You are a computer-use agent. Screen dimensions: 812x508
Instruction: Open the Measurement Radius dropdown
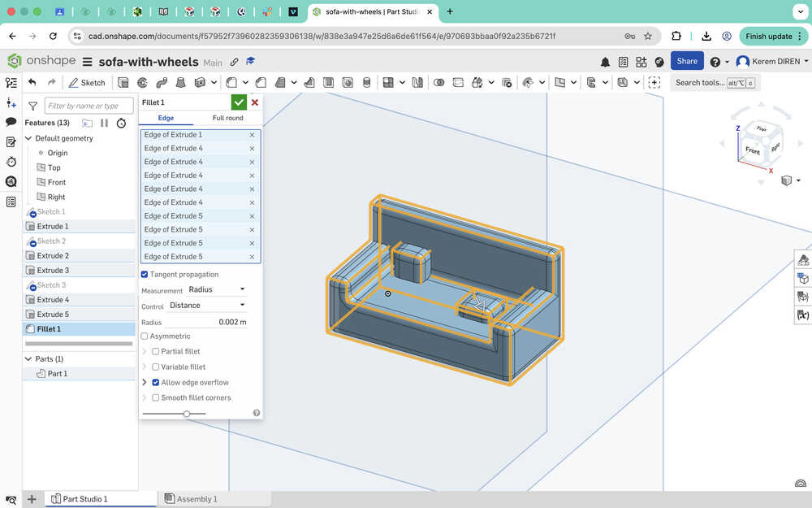pyautogui.click(x=216, y=289)
